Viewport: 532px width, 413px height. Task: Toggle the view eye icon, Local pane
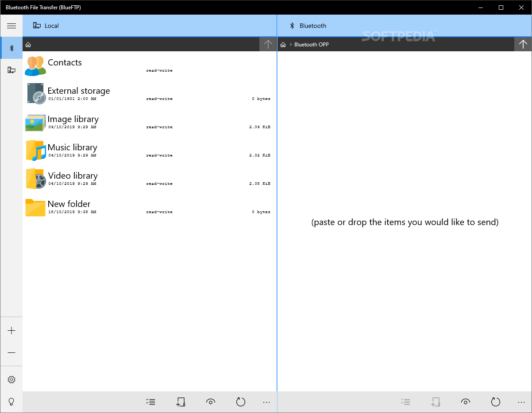[211, 402]
